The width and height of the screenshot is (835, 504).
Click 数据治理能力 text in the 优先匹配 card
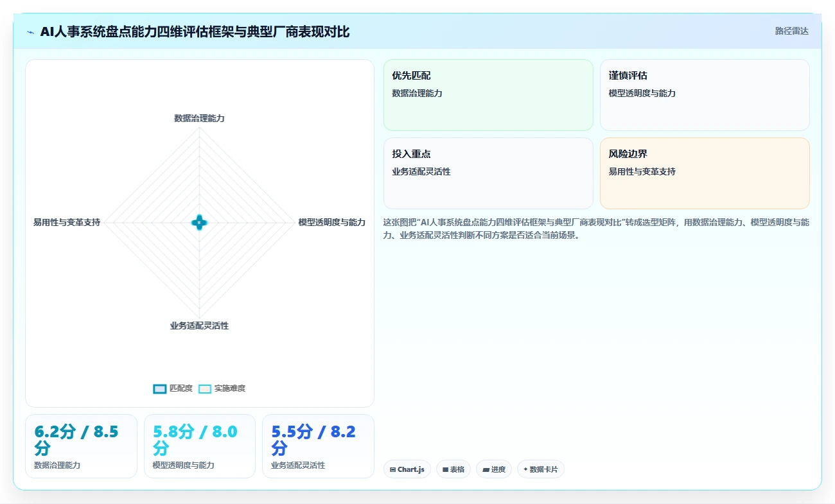pyautogui.click(x=418, y=93)
